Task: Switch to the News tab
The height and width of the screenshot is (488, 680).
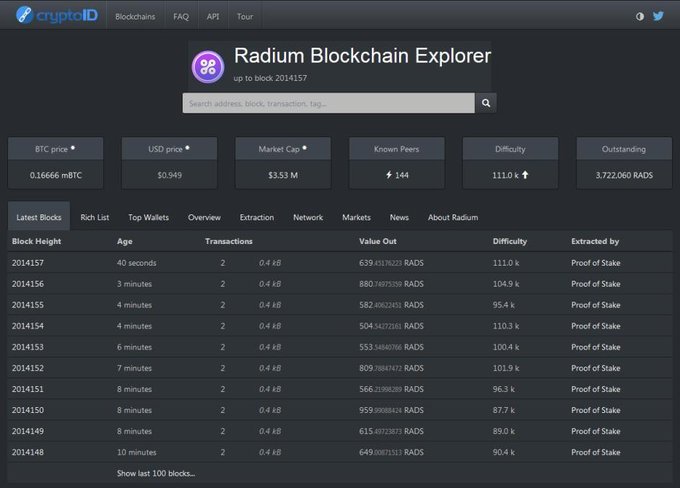Action: coord(399,217)
